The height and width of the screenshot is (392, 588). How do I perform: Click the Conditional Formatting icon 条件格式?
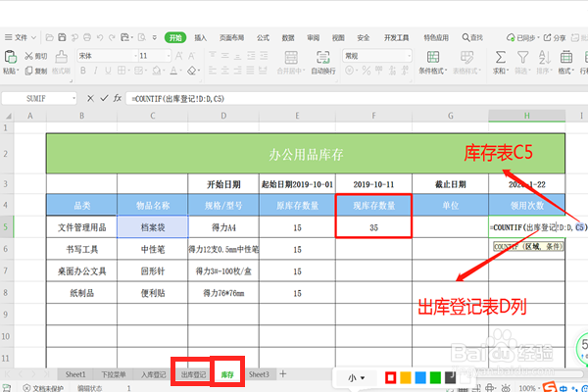coord(433,57)
